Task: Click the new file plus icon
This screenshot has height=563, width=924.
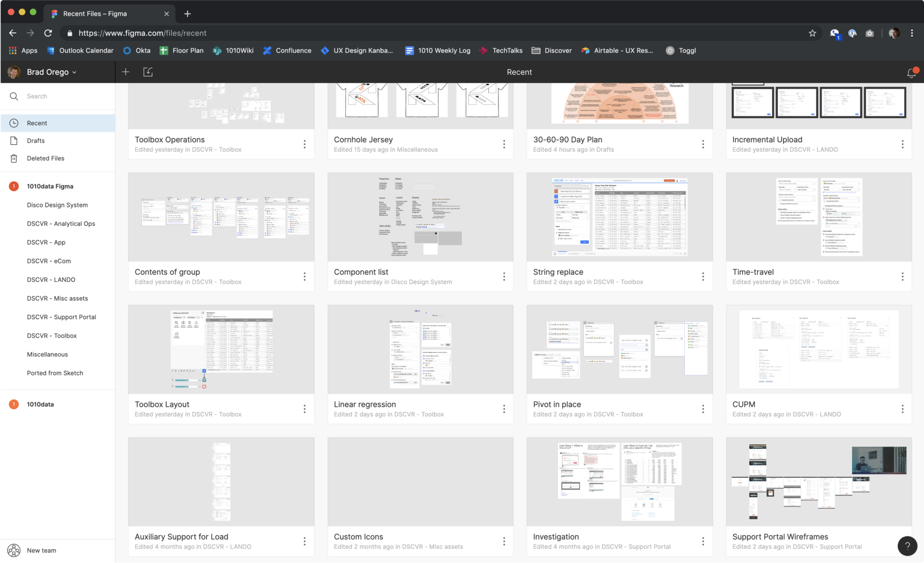Action: (x=126, y=72)
